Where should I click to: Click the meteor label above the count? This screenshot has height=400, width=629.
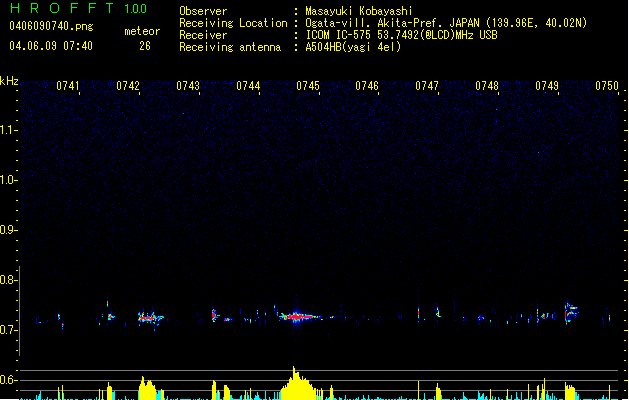(142, 31)
